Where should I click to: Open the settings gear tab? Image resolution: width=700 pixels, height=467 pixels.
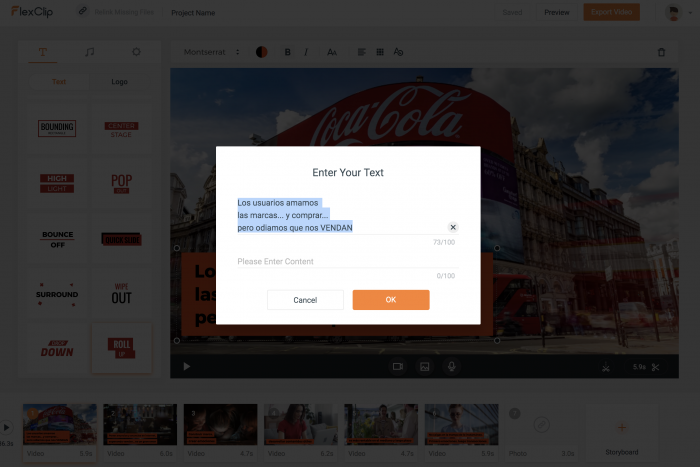tap(136, 52)
